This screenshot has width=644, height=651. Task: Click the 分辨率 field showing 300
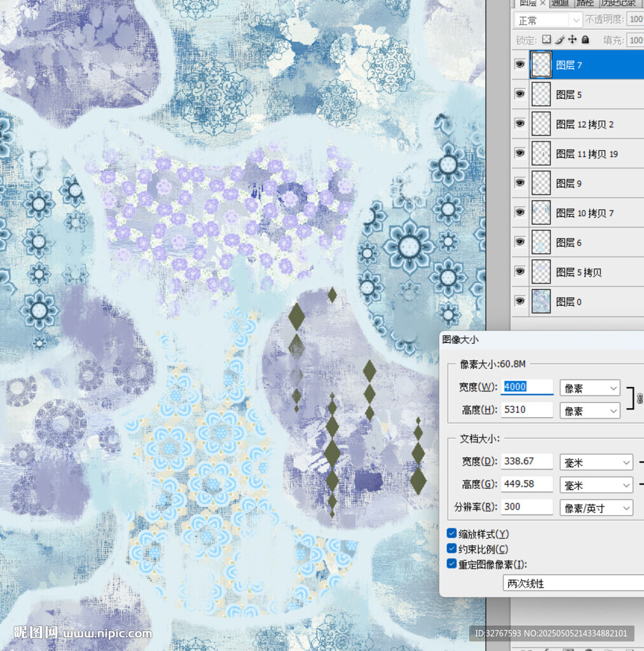(x=527, y=507)
